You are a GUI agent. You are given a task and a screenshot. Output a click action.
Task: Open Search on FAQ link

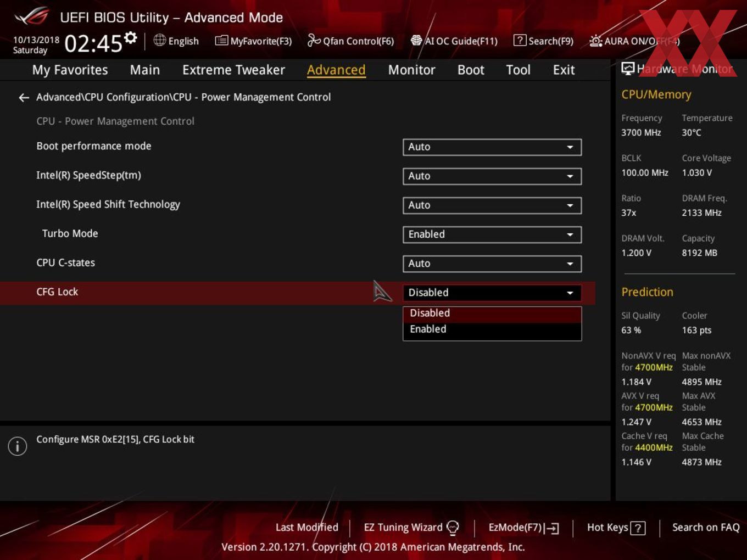(x=706, y=528)
